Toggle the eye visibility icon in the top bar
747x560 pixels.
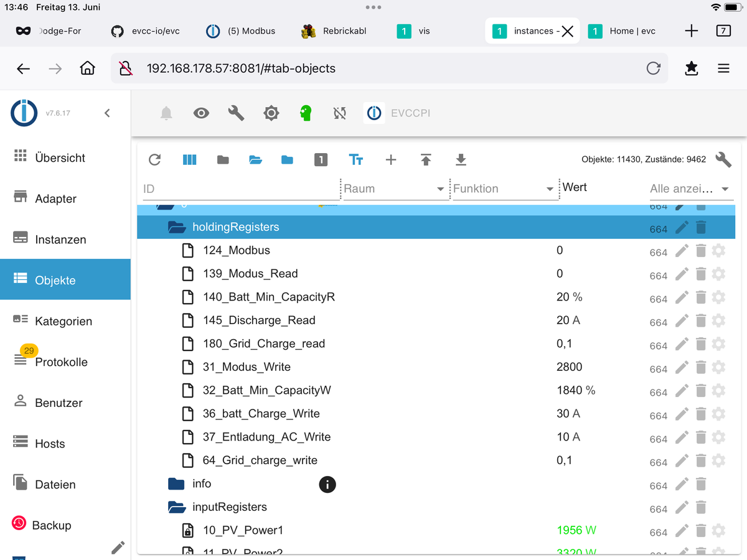click(x=201, y=113)
